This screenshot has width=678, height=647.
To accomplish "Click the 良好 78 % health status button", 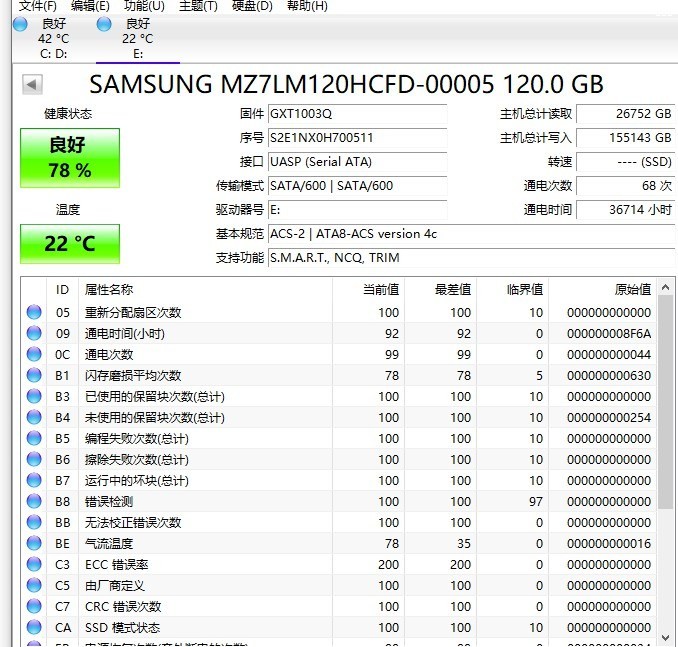I will coord(70,158).
